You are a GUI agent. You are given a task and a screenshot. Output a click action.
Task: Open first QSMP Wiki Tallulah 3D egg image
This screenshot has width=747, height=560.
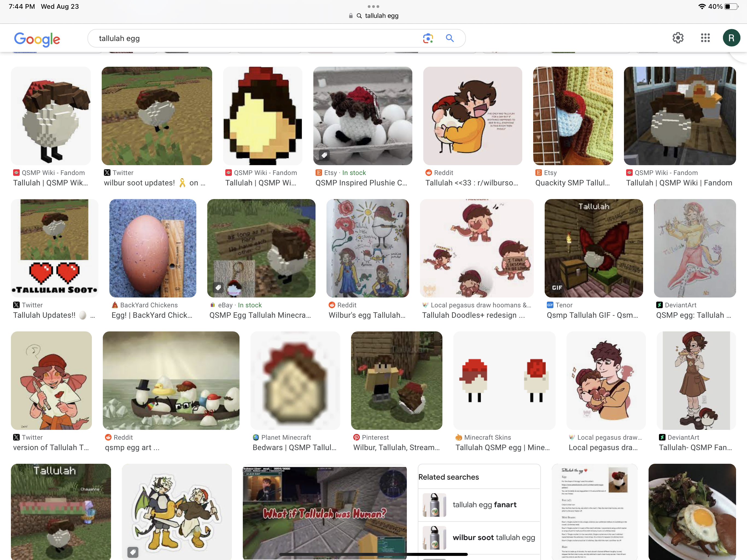[51, 116]
